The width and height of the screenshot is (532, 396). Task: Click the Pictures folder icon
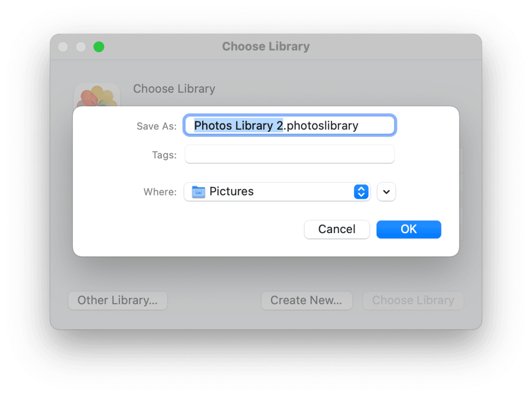[199, 192]
